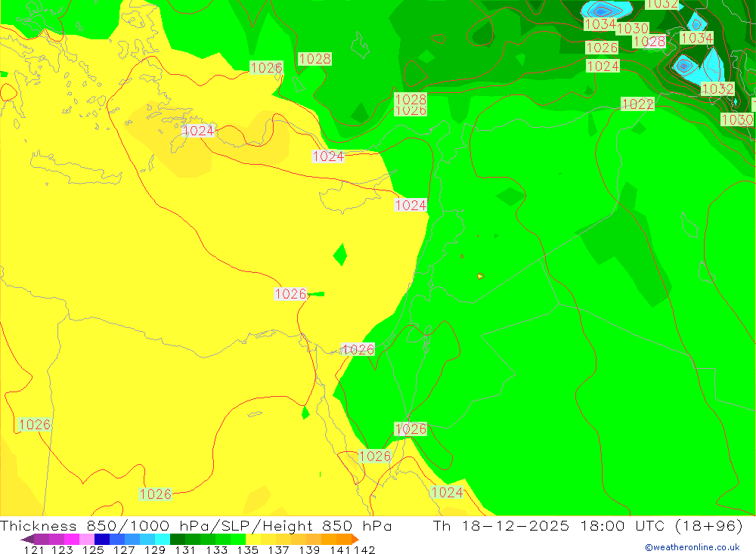Click the cyan swatch in the thickness legend
This screenshot has width=756, height=554.
[163, 539]
